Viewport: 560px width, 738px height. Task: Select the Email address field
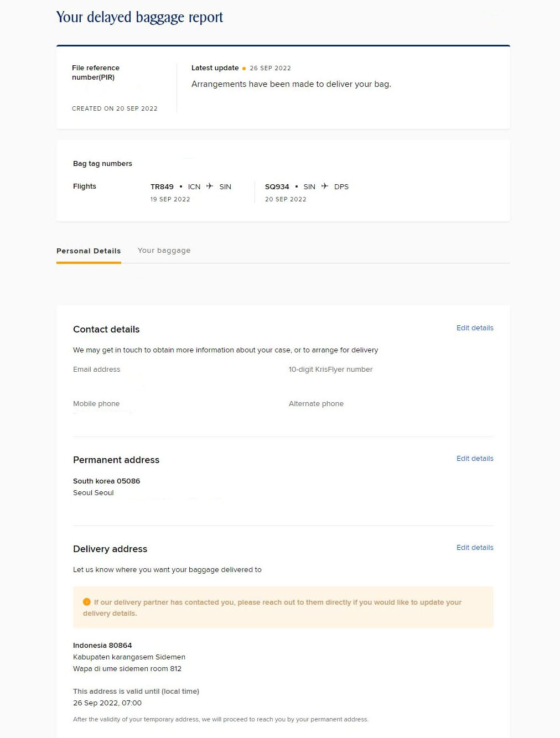(96, 369)
